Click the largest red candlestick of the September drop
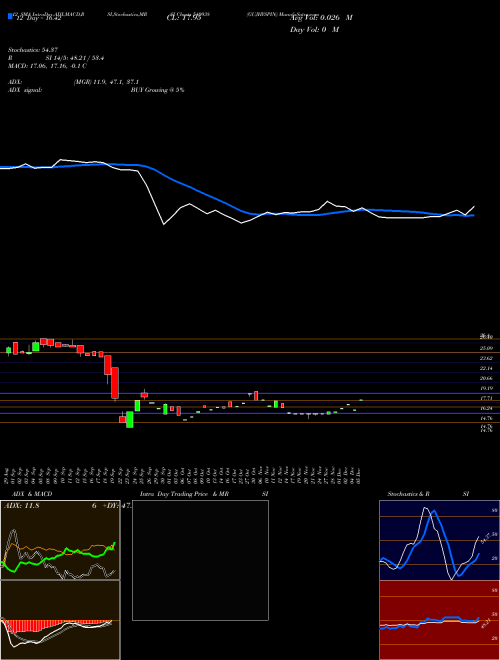Screen dimensions: 500x660 [115, 383]
